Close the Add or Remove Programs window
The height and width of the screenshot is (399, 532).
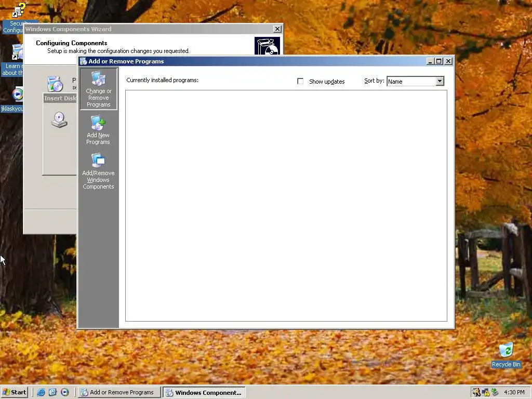click(448, 61)
